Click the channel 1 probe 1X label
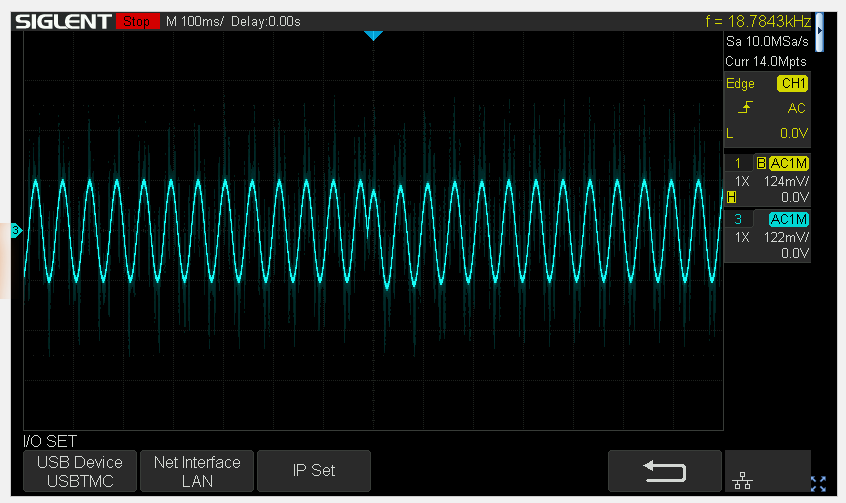The image size is (846, 503). (742, 181)
